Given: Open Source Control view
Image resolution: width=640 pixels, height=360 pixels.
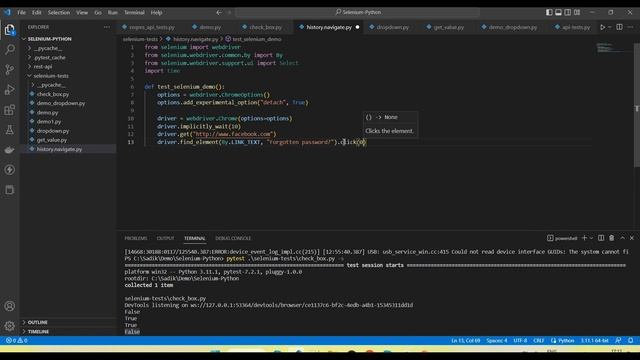Looking at the screenshot, I should (x=10, y=69).
